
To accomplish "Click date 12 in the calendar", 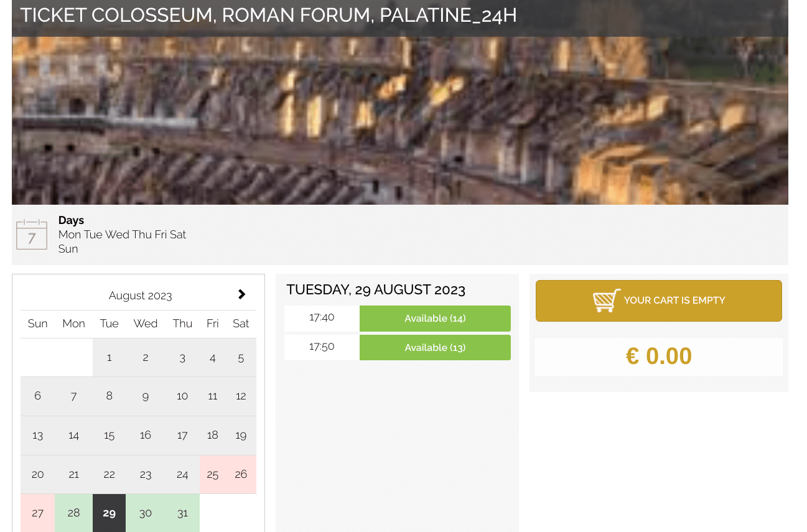I will (241, 396).
